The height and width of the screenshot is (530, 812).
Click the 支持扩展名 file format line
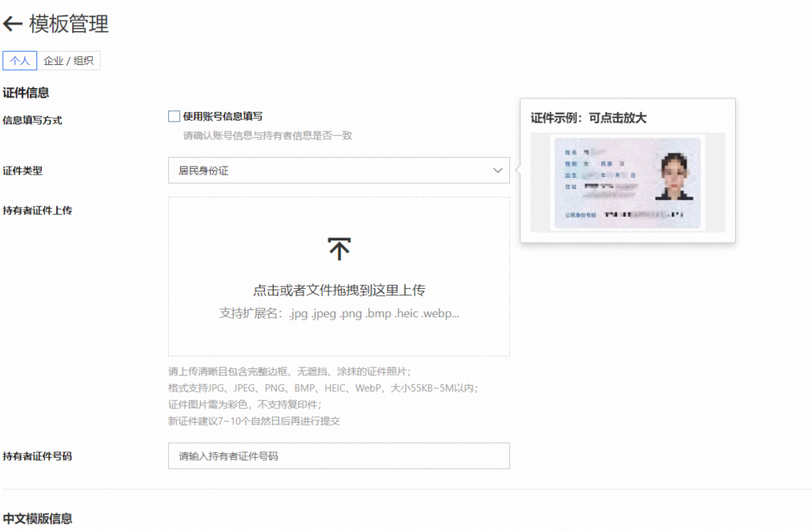click(339, 313)
